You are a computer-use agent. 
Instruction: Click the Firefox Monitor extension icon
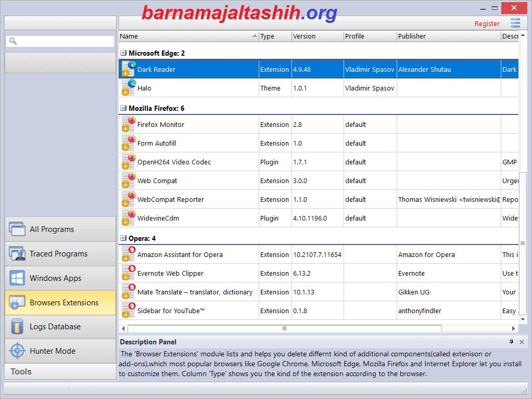coord(129,124)
